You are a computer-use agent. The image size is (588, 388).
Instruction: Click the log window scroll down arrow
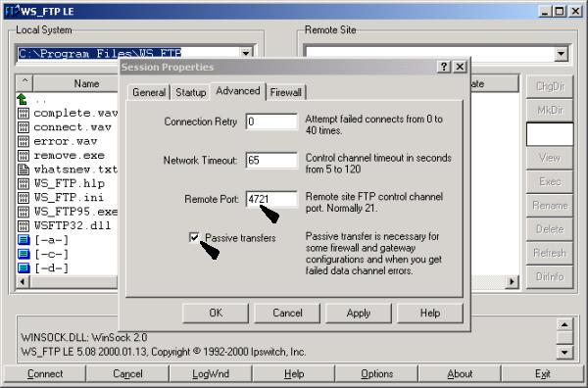[564, 353]
